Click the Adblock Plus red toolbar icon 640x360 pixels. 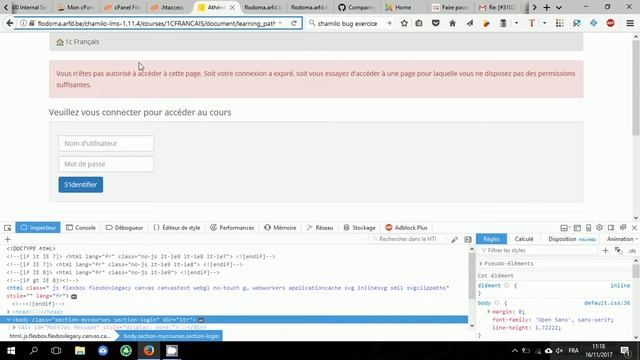pyautogui.click(x=610, y=23)
